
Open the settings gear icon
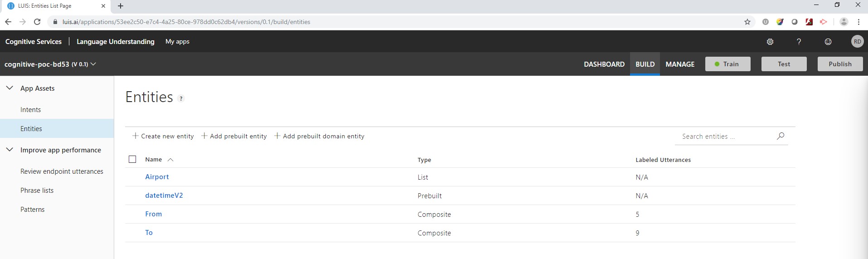point(770,42)
